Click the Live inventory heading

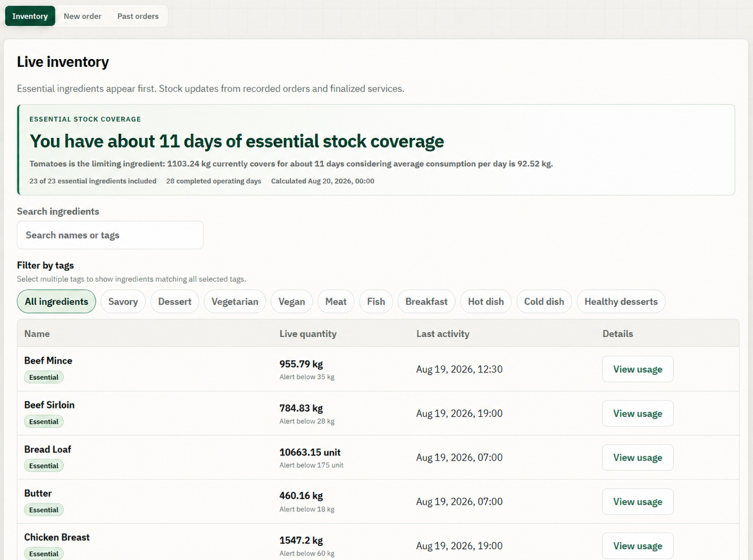(63, 62)
